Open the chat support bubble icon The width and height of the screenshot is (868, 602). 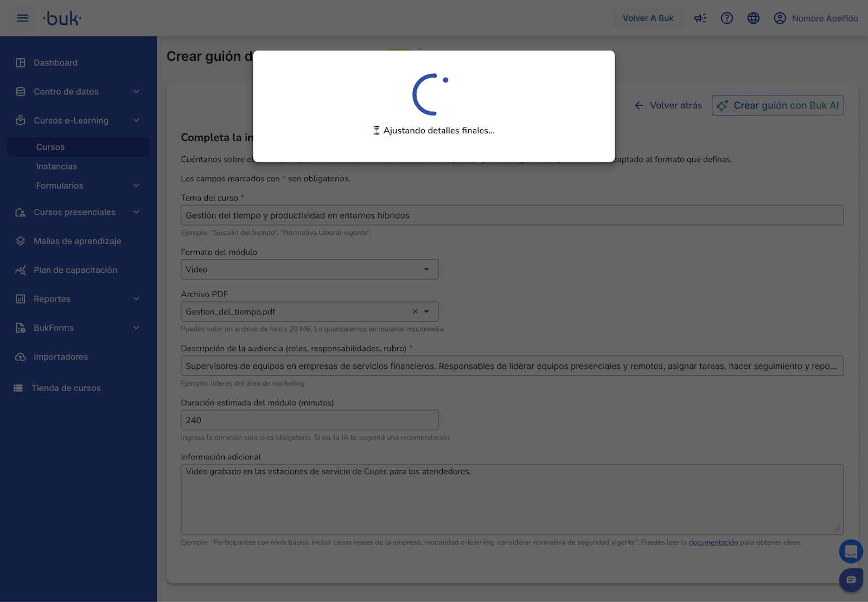tap(851, 580)
